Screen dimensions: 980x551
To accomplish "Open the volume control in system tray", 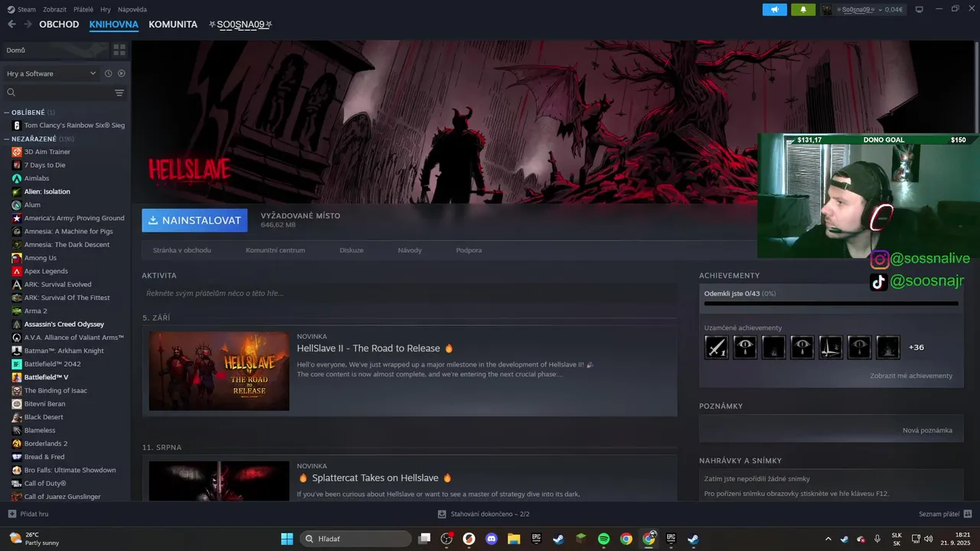I will [928, 539].
